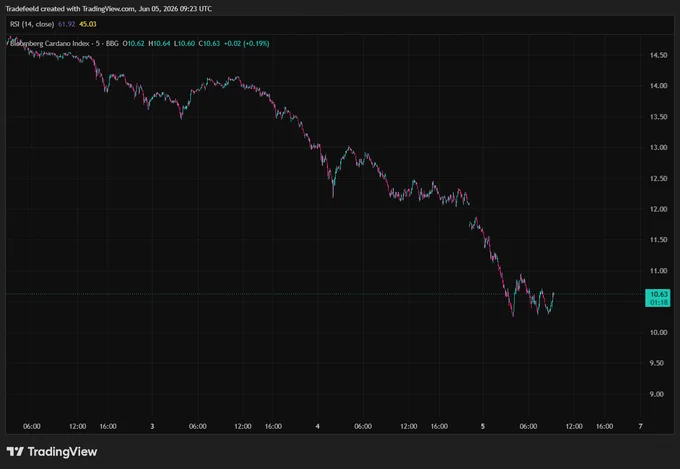Click the 11.00 price axis label
The height and width of the screenshot is (469, 680).
[658, 271]
